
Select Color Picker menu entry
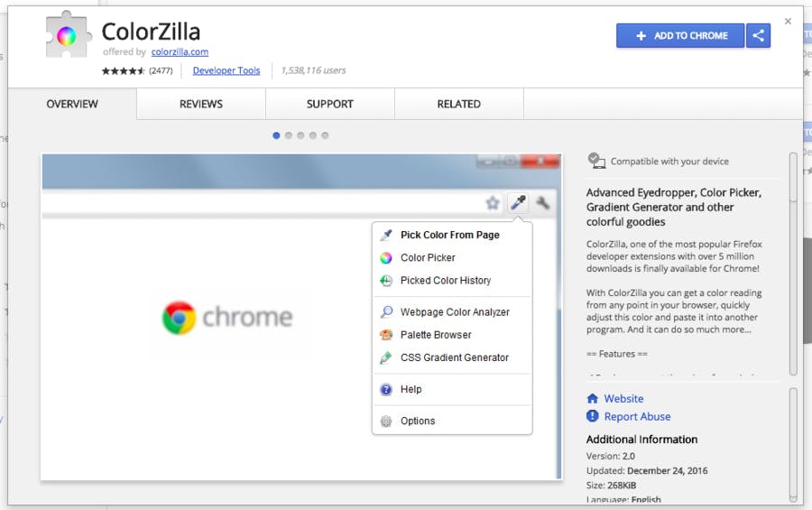(428, 257)
